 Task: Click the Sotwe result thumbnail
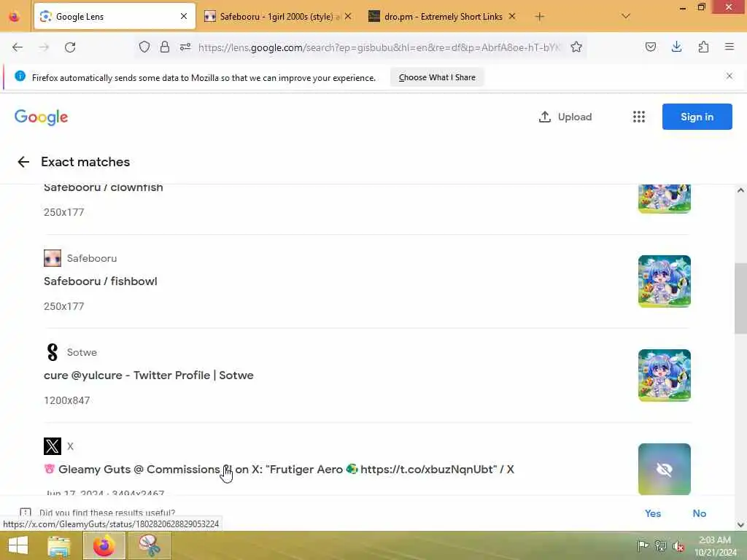click(x=664, y=376)
